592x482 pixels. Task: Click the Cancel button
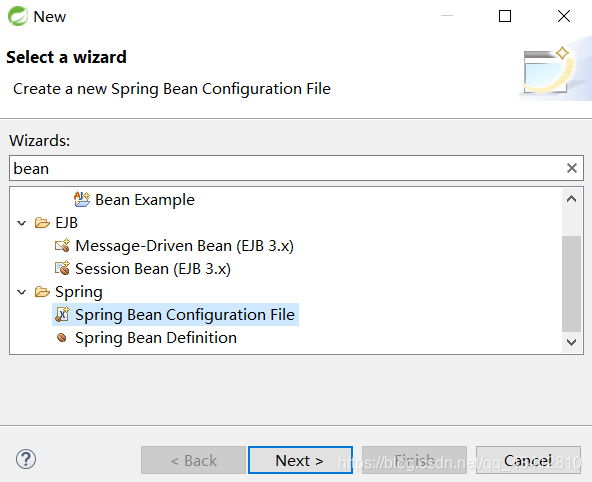tap(528, 460)
